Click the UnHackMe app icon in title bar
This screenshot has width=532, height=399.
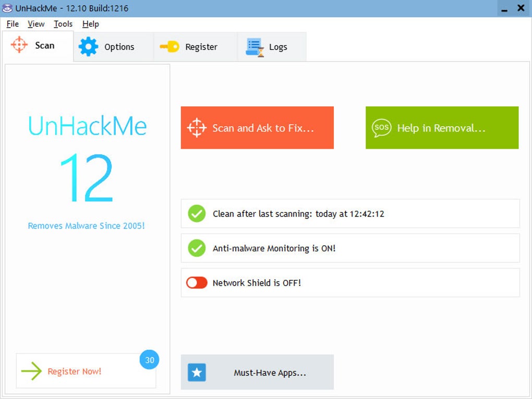tap(7, 8)
